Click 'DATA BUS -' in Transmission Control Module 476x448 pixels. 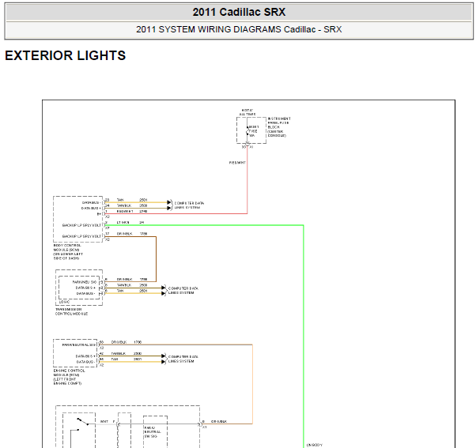click(85, 294)
